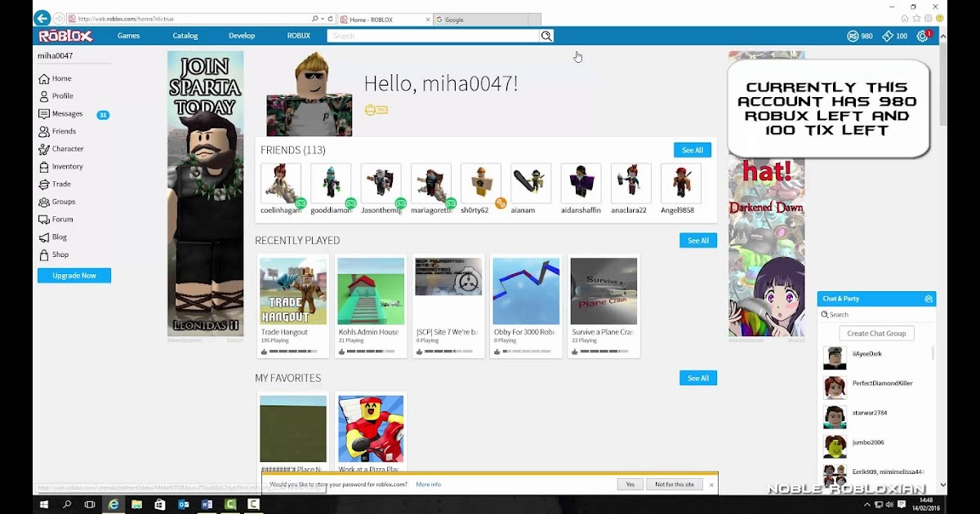Open the Develop menu in the navbar
Screen dimensions: 980x514
[242, 36]
